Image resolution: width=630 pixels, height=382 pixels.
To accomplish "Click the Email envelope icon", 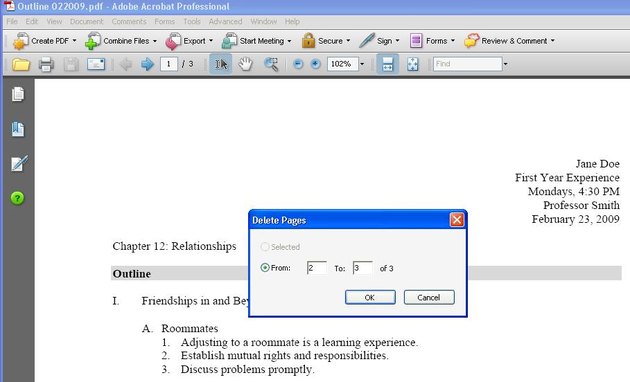I will (x=96, y=64).
